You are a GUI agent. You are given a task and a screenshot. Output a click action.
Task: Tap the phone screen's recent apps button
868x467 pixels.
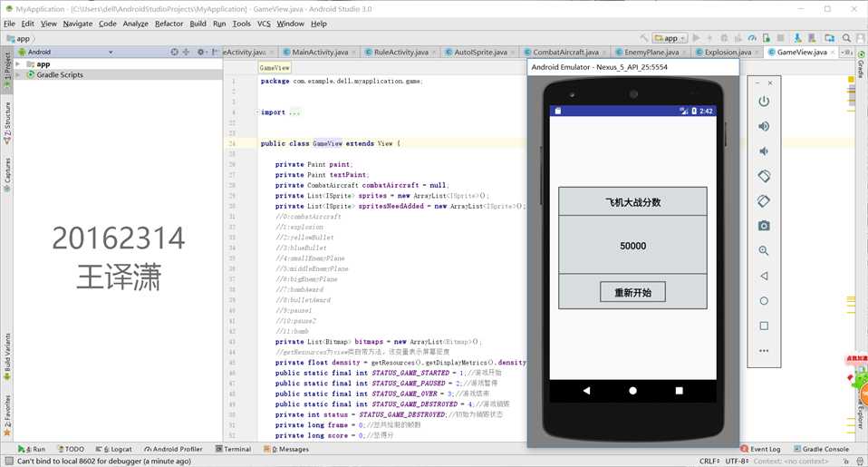[680, 391]
